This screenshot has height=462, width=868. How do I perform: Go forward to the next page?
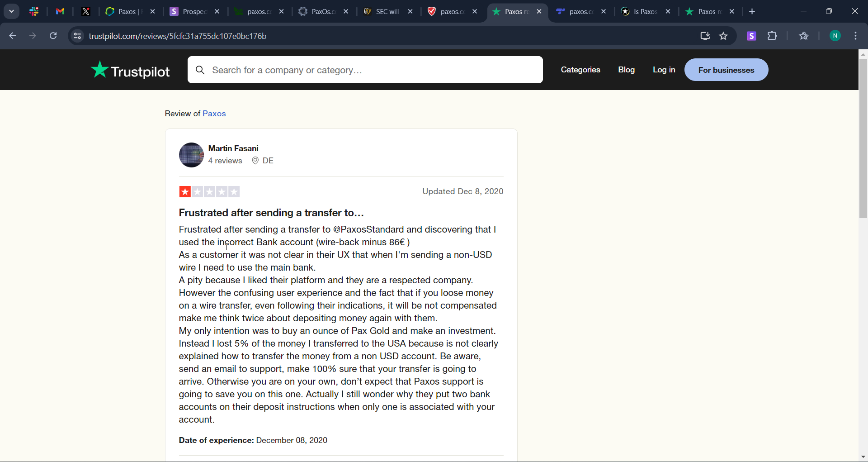tap(33, 36)
